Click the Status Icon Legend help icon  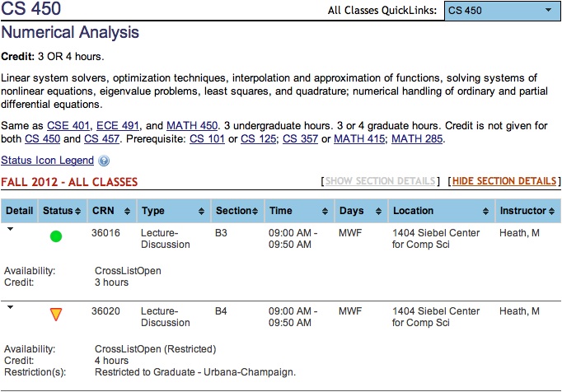click(104, 161)
